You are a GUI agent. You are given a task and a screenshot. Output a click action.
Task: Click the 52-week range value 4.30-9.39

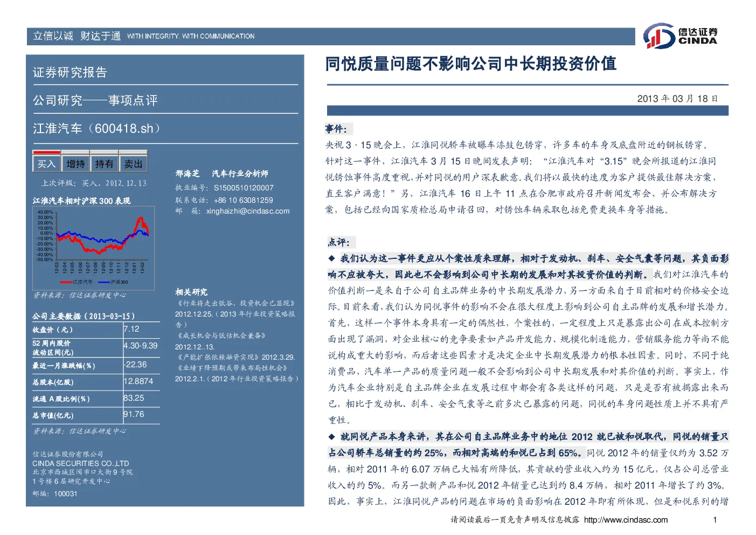tap(141, 346)
